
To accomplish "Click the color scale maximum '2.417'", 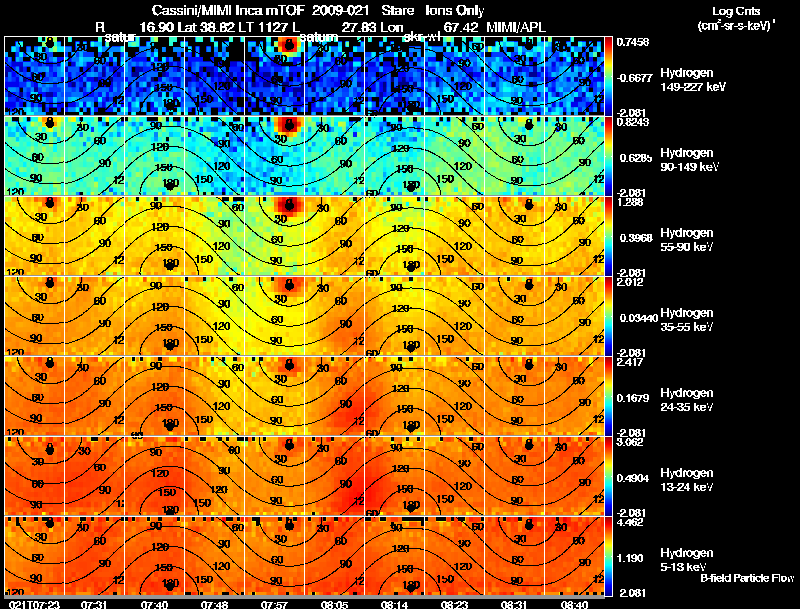I will click(x=630, y=362).
